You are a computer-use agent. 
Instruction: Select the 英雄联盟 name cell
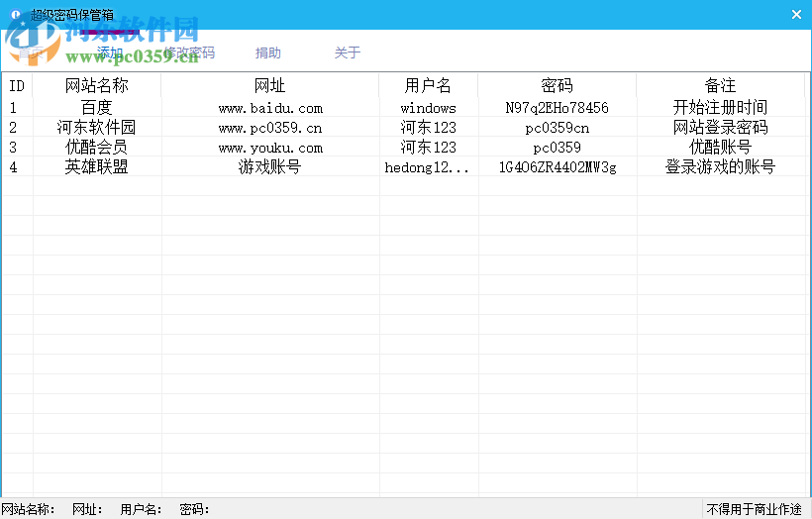click(97, 166)
